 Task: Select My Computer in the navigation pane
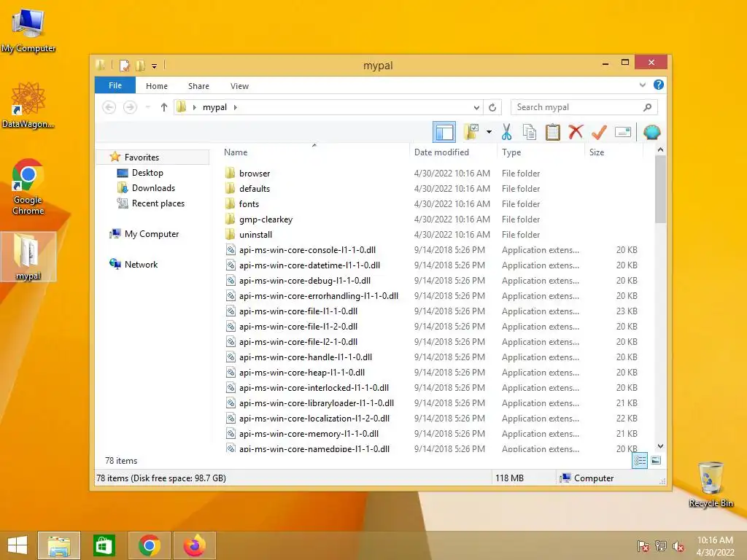pyautogui.click(x=152, y=234)
